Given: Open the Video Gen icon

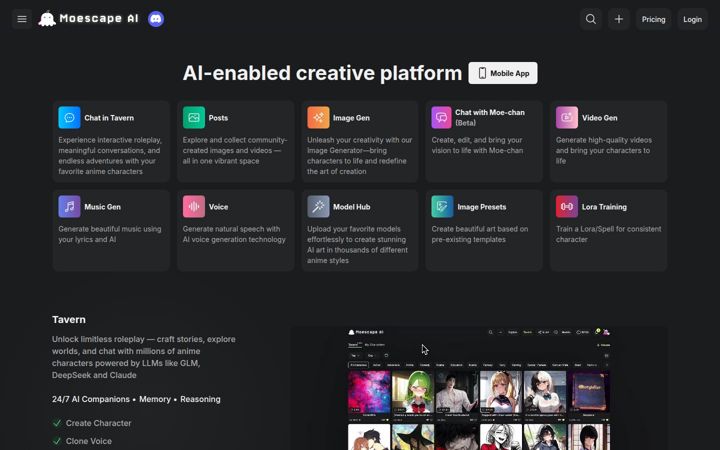Looking at the screenshot, I should coord(567,118).
